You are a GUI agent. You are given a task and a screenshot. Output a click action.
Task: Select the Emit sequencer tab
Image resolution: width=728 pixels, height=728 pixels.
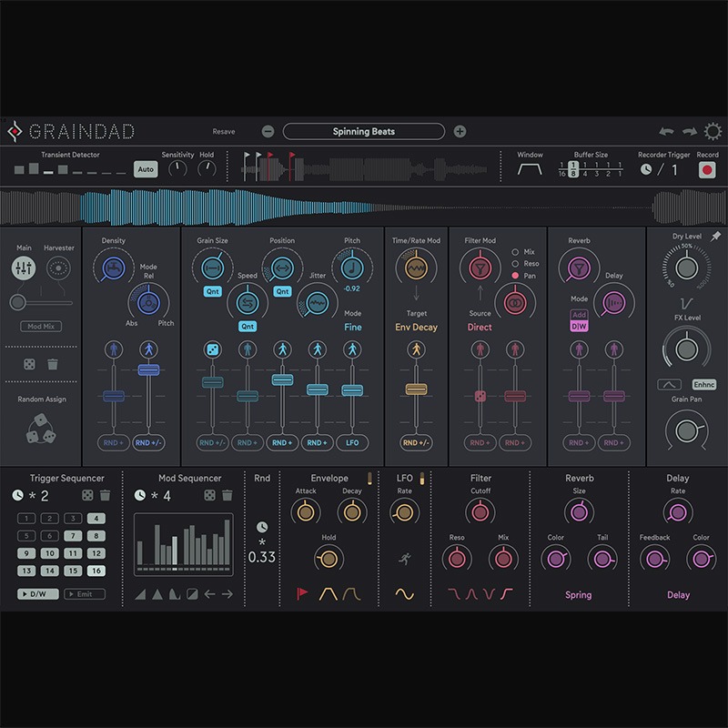click(85, 594)
